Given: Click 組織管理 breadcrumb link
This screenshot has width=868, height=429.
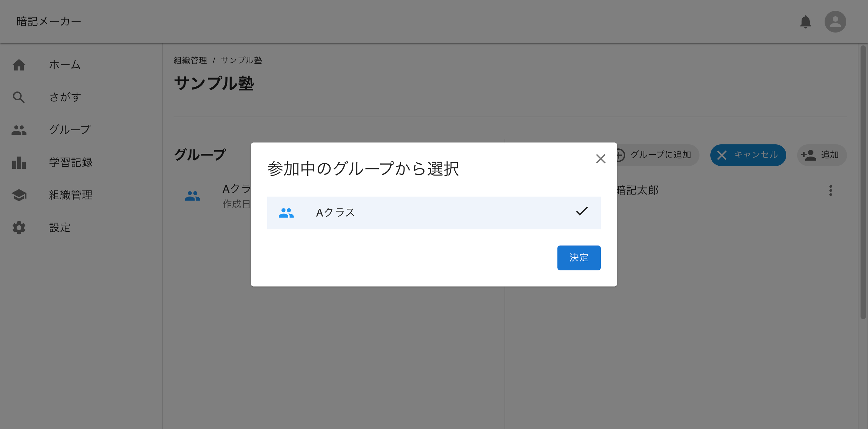Looking at the screenshot, I should 190,60.
